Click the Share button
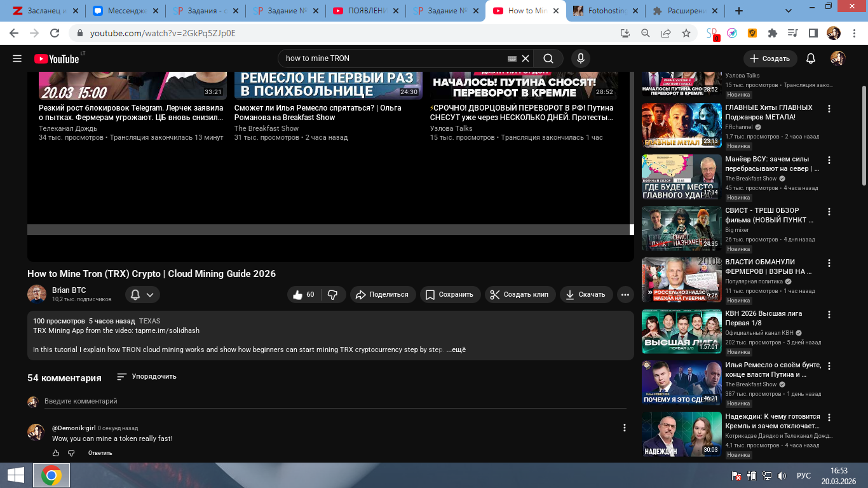 click(x=383, y=295)
